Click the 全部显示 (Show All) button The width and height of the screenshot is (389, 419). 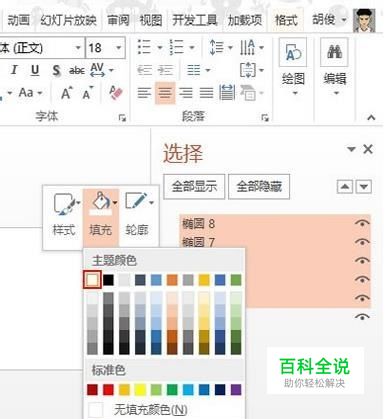coord(194,186)
